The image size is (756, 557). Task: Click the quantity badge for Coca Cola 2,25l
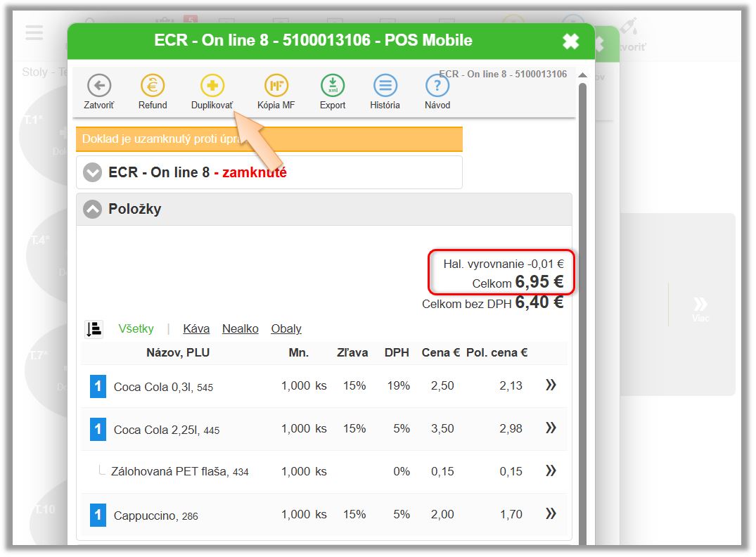click(x=98, y=429)
